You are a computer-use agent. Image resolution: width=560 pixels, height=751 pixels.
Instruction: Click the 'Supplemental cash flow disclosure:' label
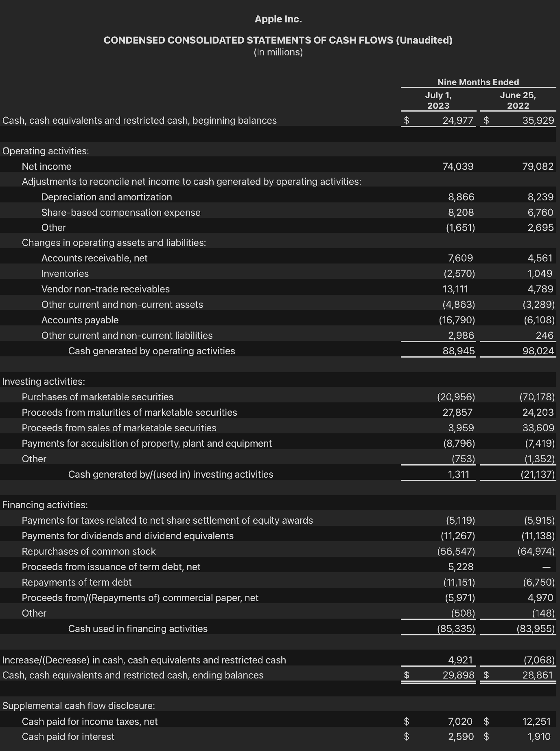[79, 706]
